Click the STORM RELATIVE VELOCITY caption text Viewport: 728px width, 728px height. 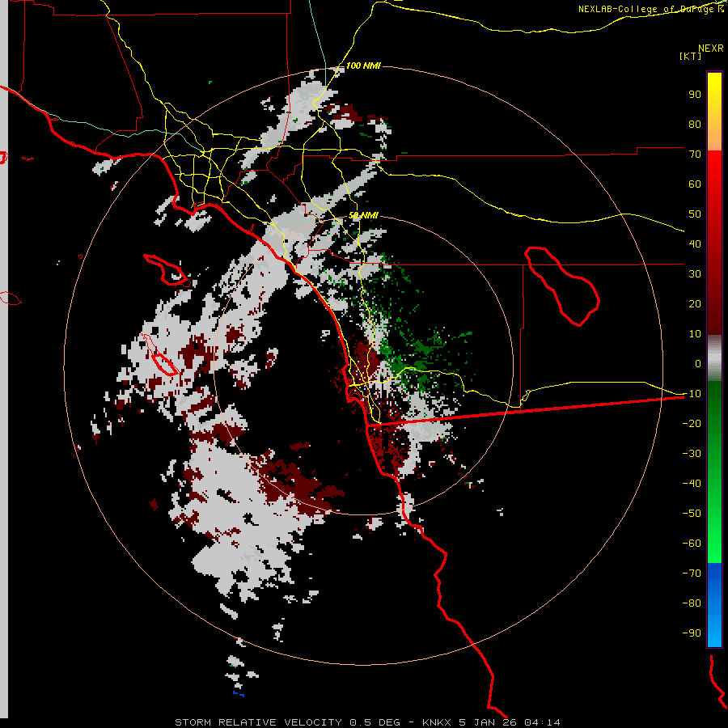point(258,722)
